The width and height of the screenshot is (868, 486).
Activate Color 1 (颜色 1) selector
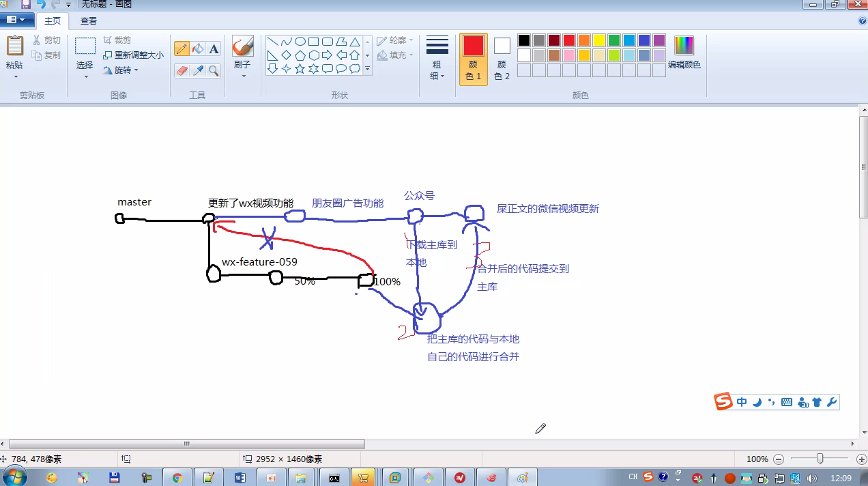click(x=474, y=59)
